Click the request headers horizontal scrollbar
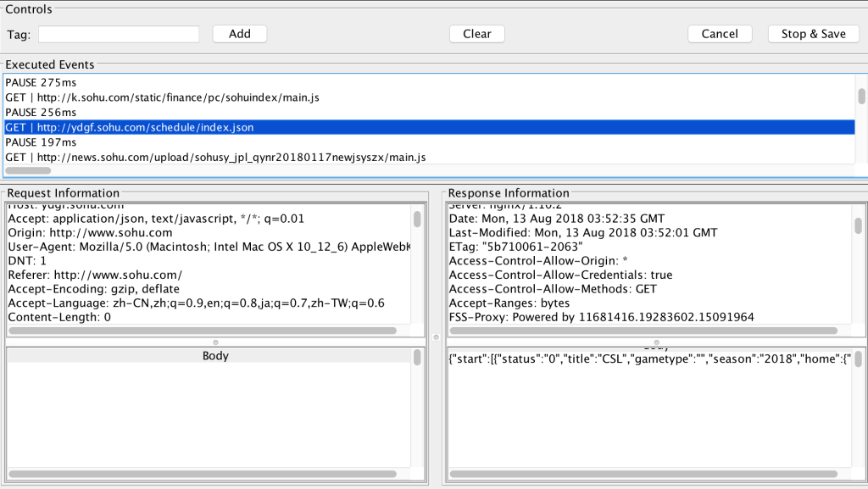The image size is (868, 489). coord(202,331)
